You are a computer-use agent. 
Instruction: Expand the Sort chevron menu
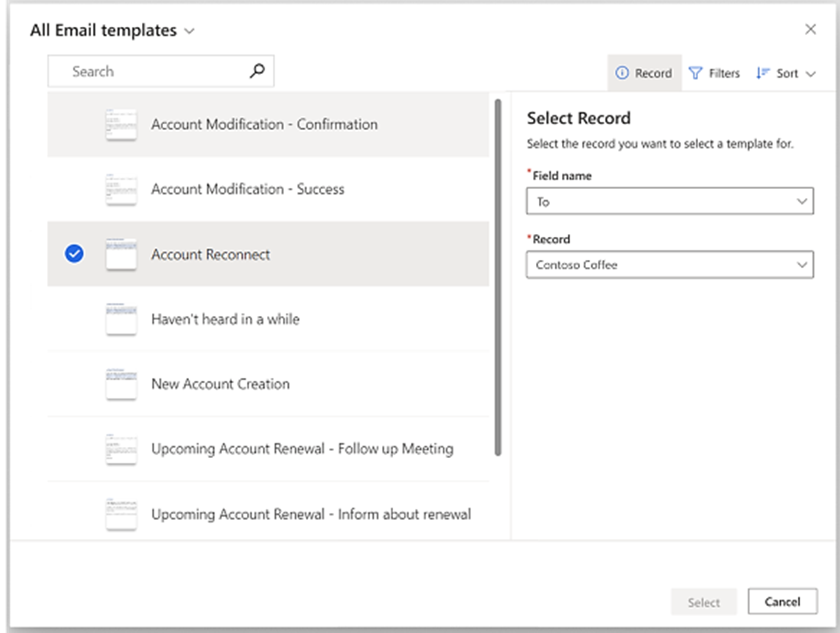pos(811,74)
